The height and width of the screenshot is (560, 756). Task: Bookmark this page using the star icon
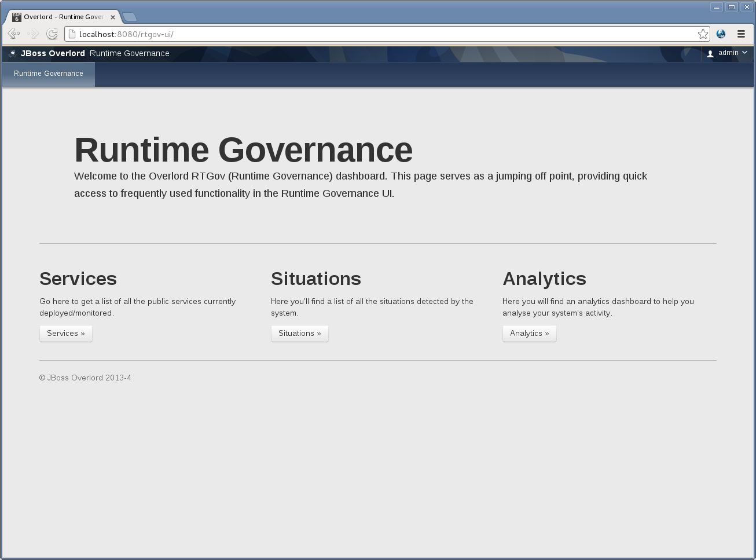(703, 34)
